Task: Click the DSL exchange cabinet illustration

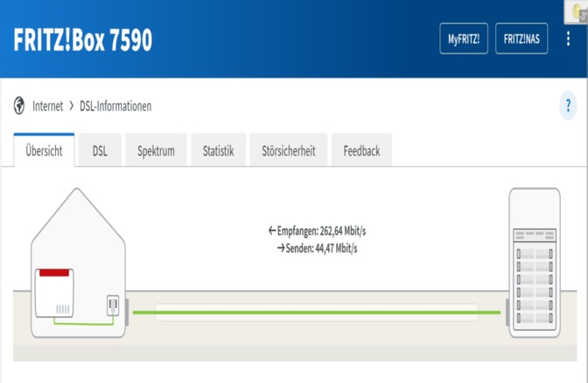Action: 535,262
